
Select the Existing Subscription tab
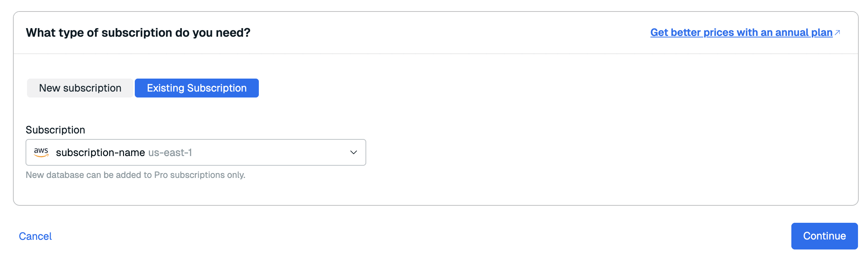tap(197, 88)
